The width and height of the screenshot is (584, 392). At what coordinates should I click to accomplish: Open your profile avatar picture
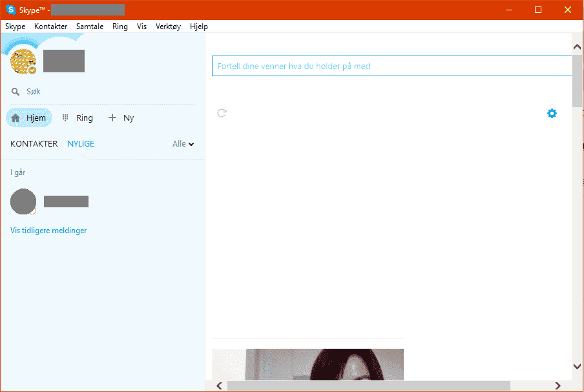pyautogui.click(x=23, y=61)
